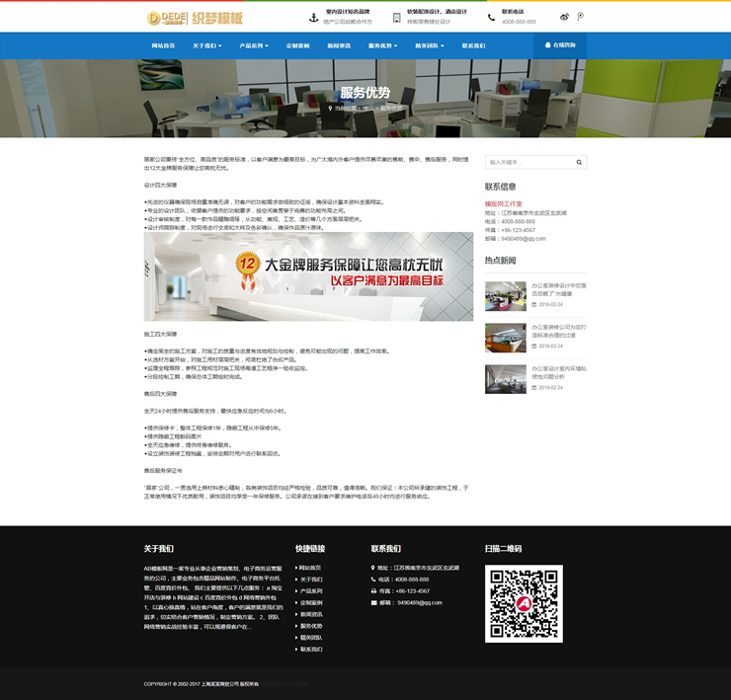Screen dimensions: 731x700
Task: Expand the 产品系列 dropdown menu
Action: click(x=253, y=45)
